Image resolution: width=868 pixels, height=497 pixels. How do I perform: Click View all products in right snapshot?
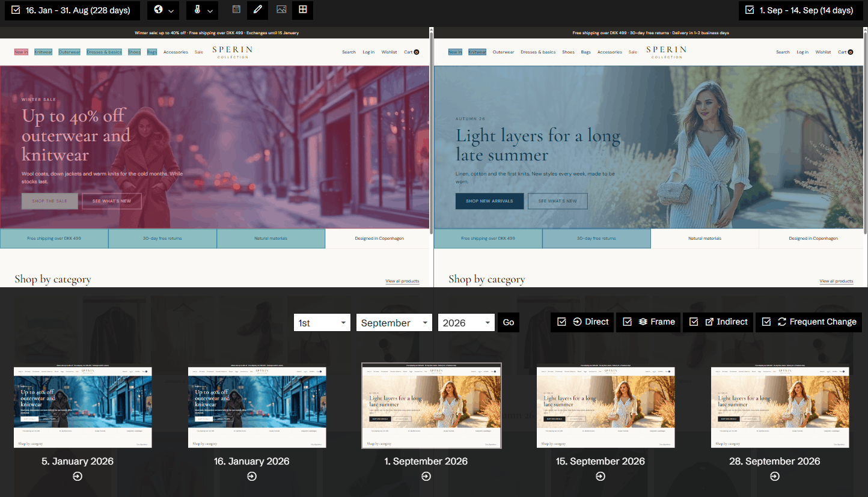(x=836, y=281)
